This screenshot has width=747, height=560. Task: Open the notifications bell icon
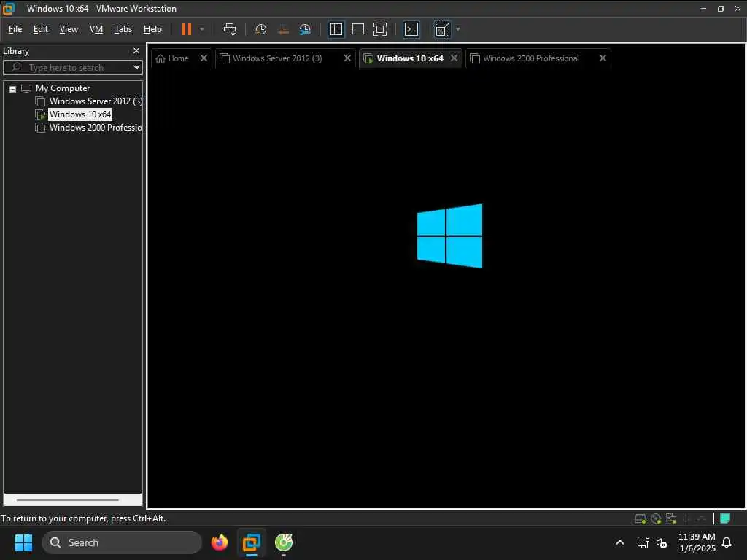point(727,542)
